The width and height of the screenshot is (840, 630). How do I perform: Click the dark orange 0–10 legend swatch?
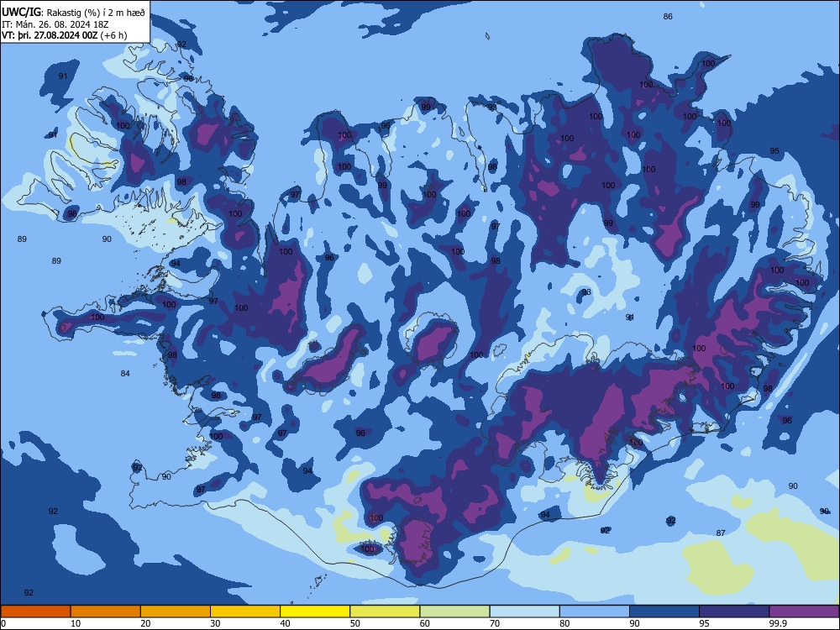pos(35,612)
